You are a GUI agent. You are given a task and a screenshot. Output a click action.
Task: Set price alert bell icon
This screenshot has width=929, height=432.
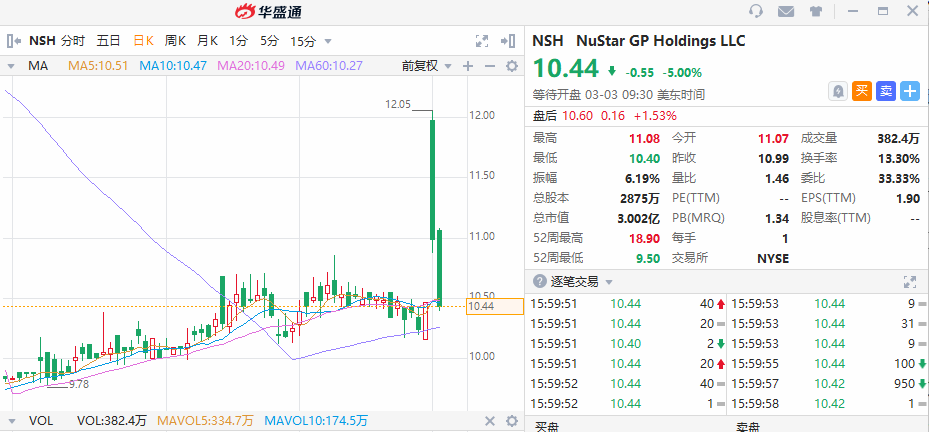tap(838, 91)
